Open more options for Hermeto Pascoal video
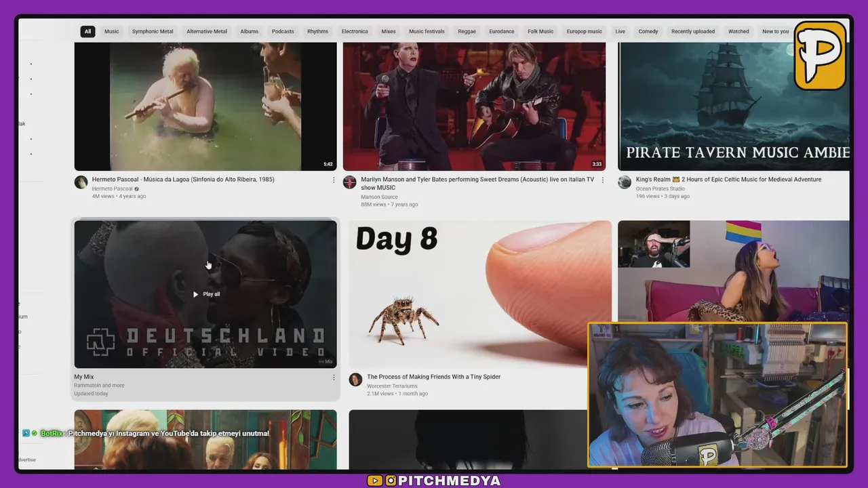This screenshot has width=868, height=488. tap(334, 180)
